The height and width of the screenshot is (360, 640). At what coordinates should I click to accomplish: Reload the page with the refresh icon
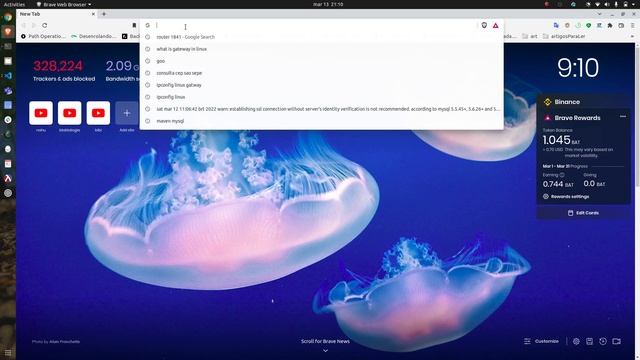(x=44, y=25)
